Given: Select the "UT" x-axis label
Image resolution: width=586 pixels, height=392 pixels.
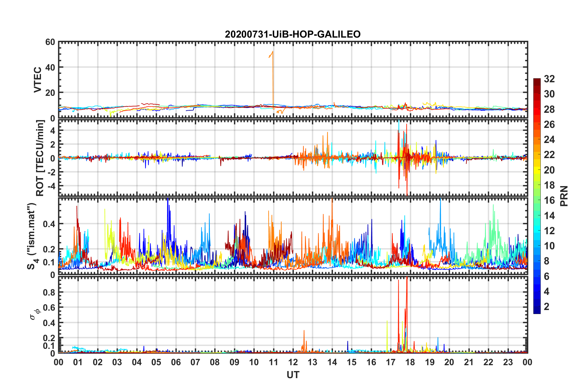Looking at the screenshot, I should 293,375.
